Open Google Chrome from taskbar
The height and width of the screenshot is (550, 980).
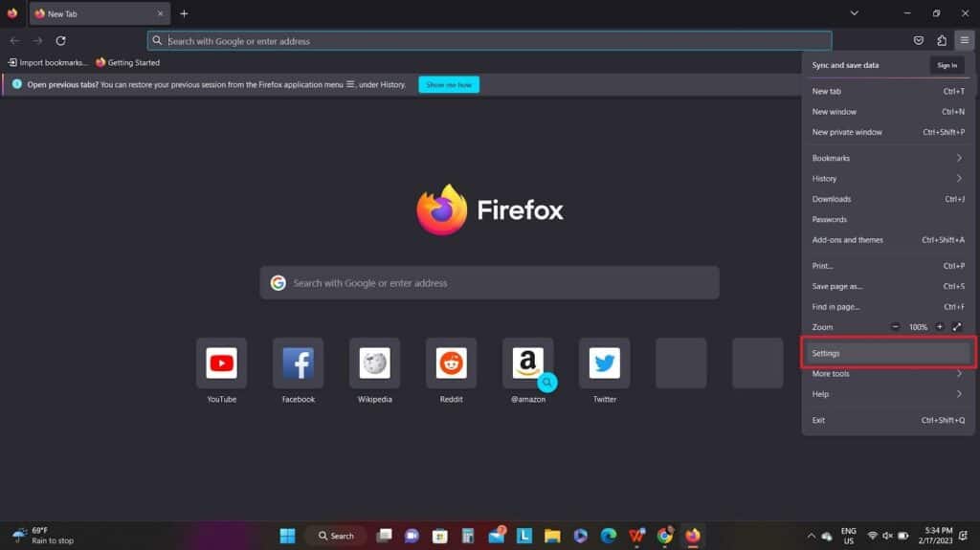click(x=664, y=536)
